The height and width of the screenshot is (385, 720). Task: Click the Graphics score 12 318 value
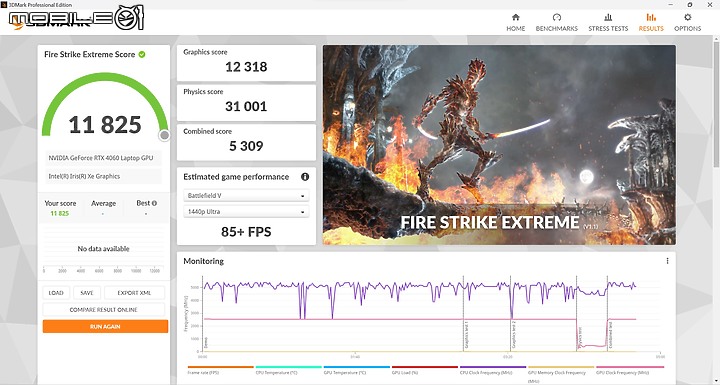tap(246, 67)
